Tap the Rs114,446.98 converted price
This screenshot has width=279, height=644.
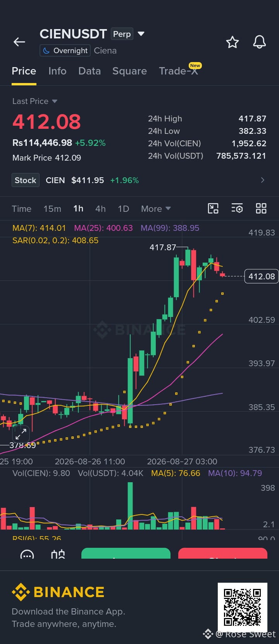pyautogui.click(x=42, y=143)
